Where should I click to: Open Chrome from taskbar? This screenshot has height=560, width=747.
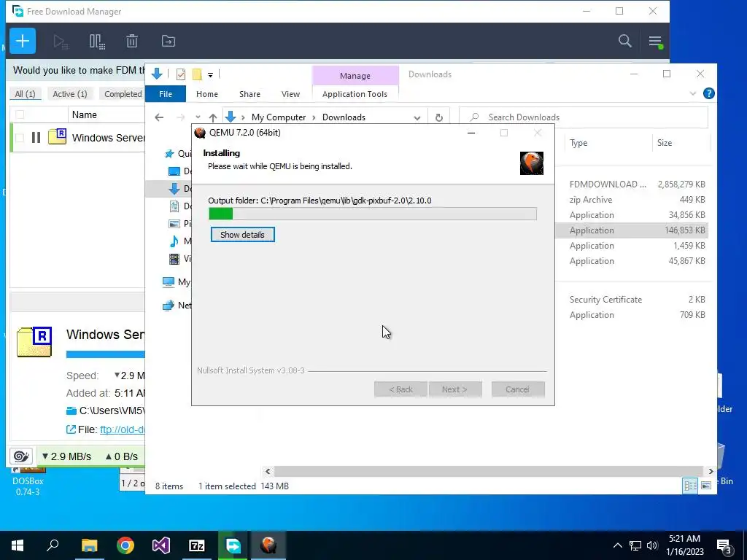click(125, 545)
